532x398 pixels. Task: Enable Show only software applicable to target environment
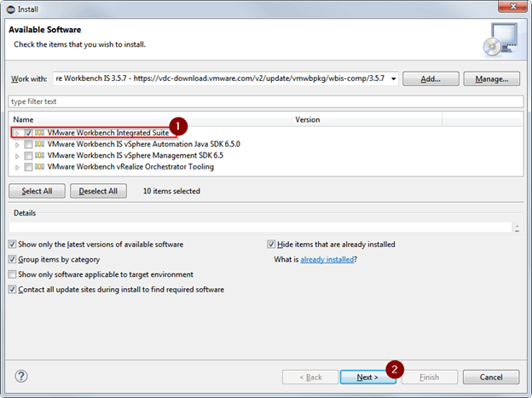pos(12,274)
